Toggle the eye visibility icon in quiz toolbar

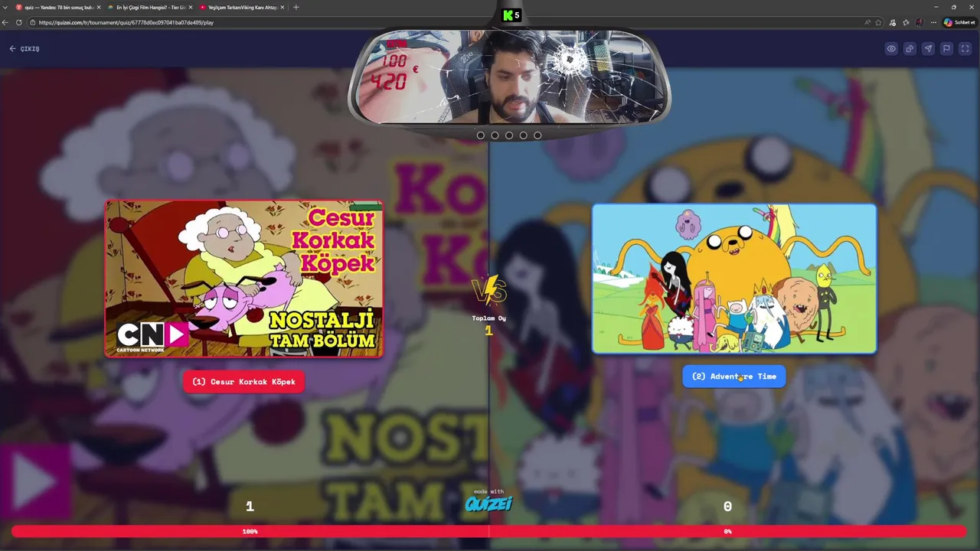click(891, 48)
